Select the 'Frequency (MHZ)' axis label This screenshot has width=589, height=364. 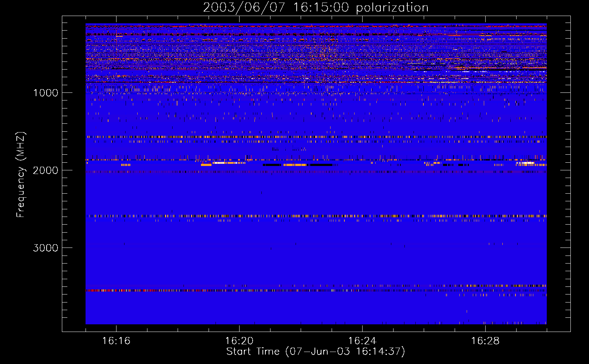click(21, 174)
